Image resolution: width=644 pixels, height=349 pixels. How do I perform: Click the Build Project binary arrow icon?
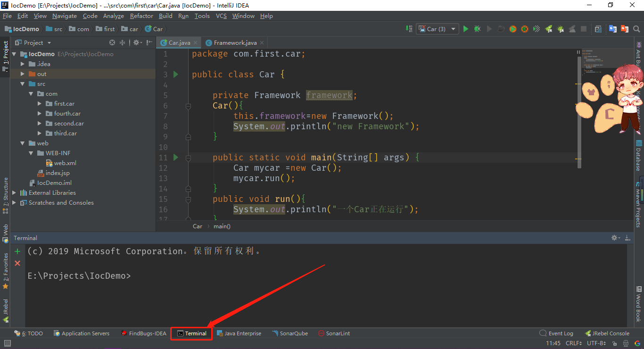coord(409,29)
